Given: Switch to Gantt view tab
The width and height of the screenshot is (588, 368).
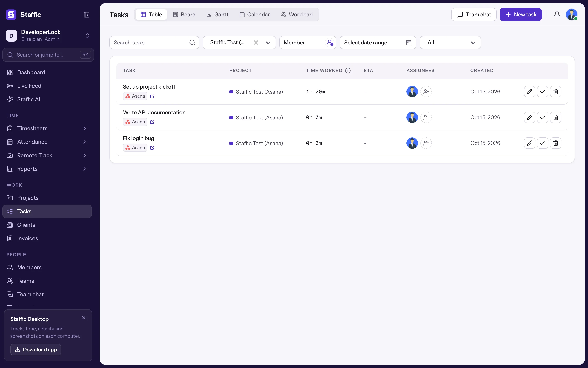Looking at the screenshot, I should (x=217, y=15).
